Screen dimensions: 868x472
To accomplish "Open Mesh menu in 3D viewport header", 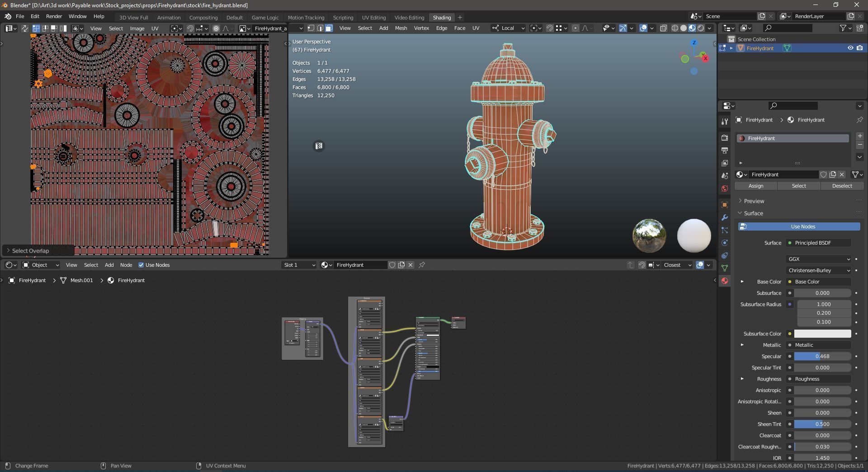I will pos(401,28).
